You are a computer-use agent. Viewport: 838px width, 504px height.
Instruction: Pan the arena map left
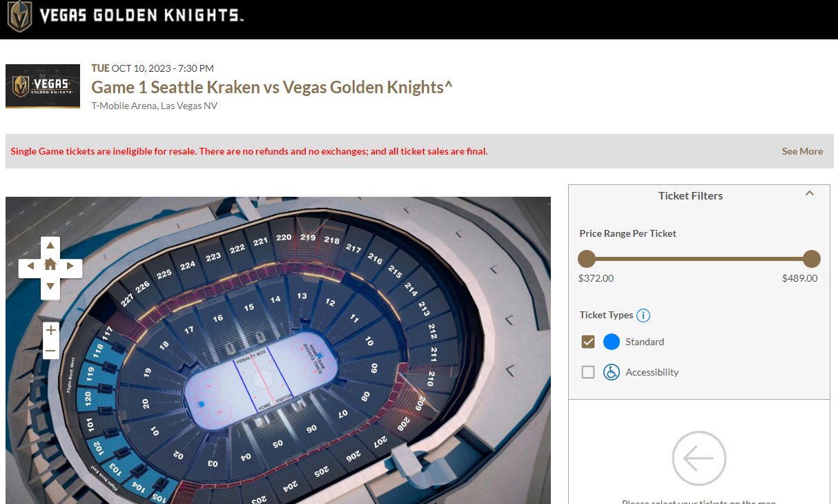(30, 266)
